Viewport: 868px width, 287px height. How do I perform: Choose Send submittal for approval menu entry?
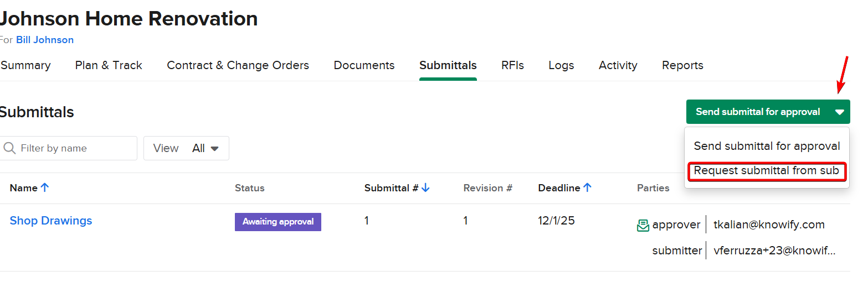click(766, 146)
